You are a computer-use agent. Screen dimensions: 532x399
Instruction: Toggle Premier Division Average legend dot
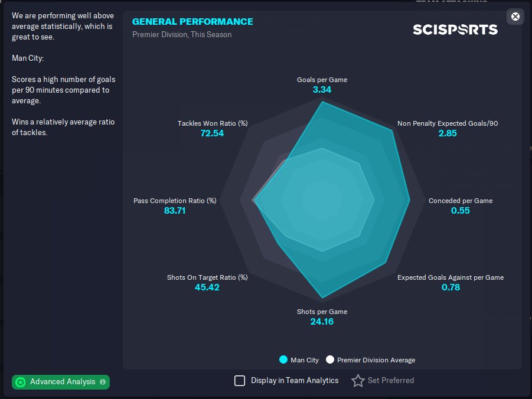coord(330,359)
